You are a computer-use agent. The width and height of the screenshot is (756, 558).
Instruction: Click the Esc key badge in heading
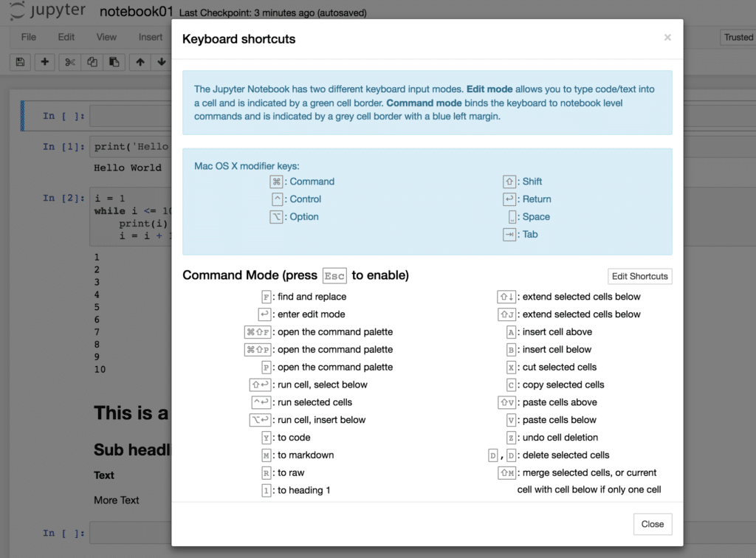click(x=334, y=275)
